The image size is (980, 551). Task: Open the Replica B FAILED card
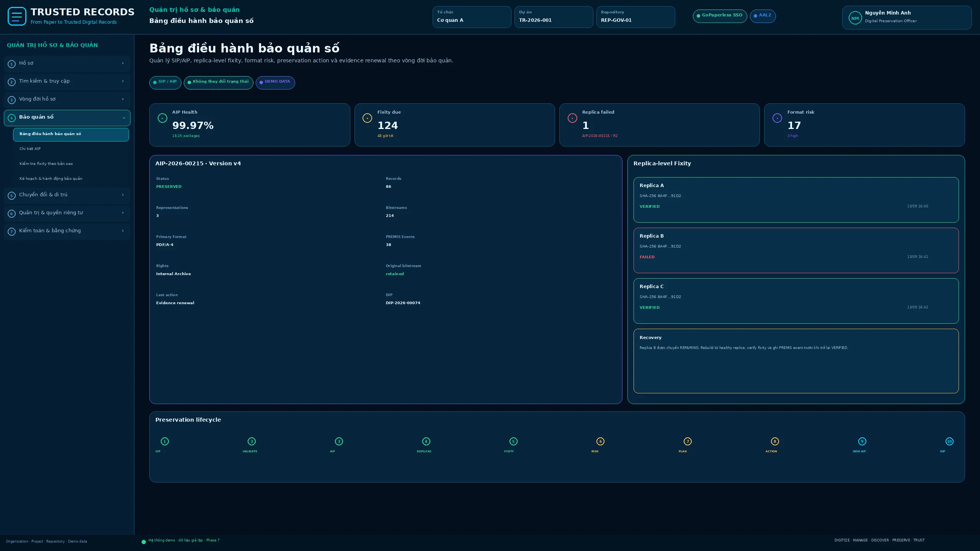point(796,250)
